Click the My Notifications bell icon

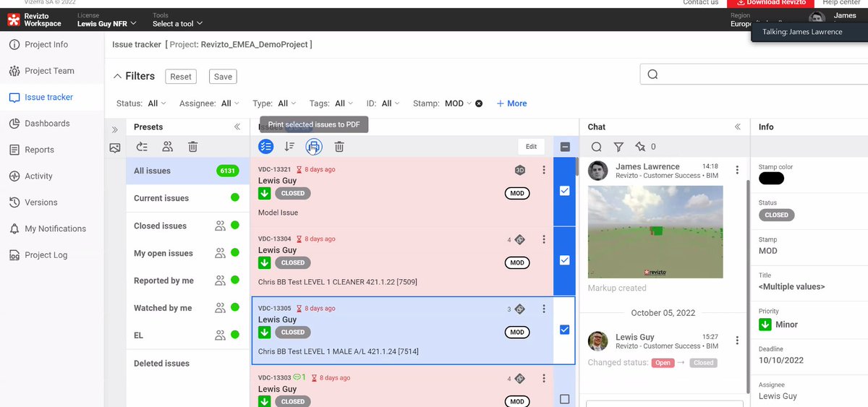coord(14,228)
